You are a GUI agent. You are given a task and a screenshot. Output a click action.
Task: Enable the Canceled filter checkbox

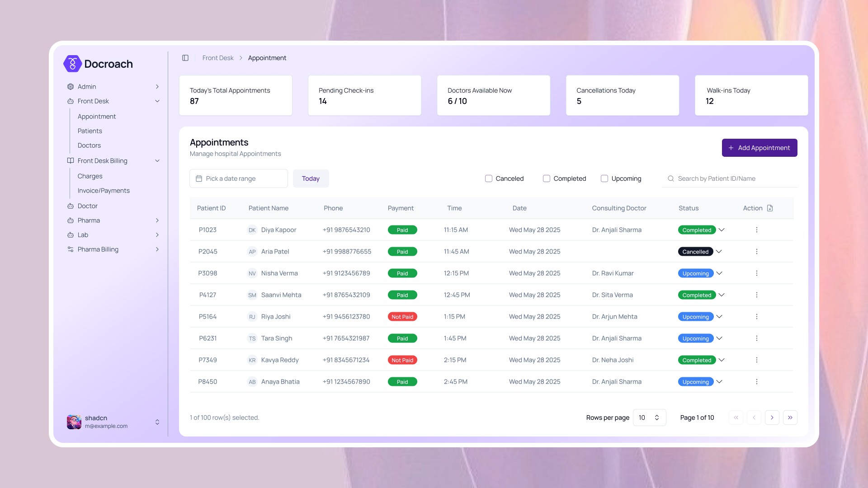(489, 178)
